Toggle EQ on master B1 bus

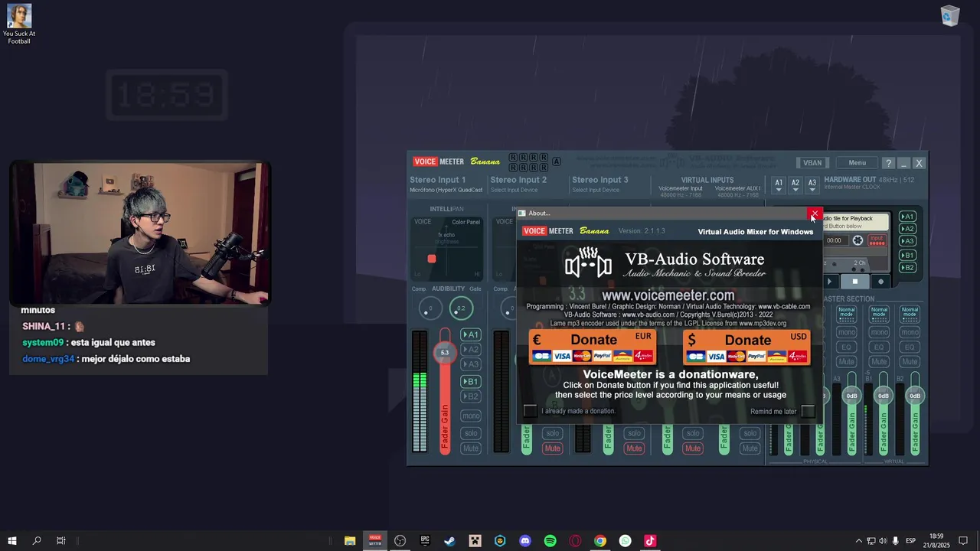pos(879,347)
